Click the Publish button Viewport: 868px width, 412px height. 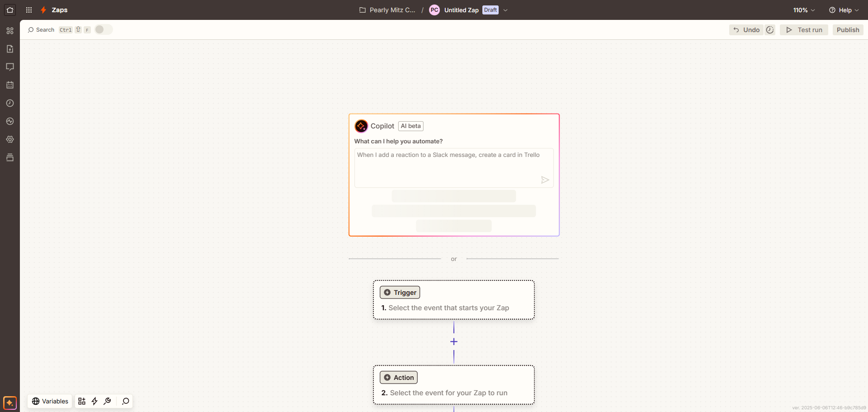(x=848, y=30)
